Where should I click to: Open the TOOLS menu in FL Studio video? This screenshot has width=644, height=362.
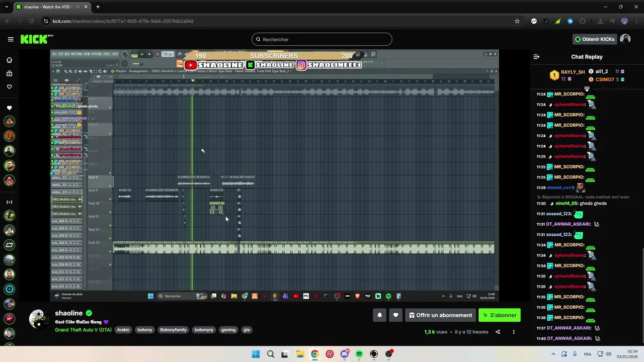[107, 54]
